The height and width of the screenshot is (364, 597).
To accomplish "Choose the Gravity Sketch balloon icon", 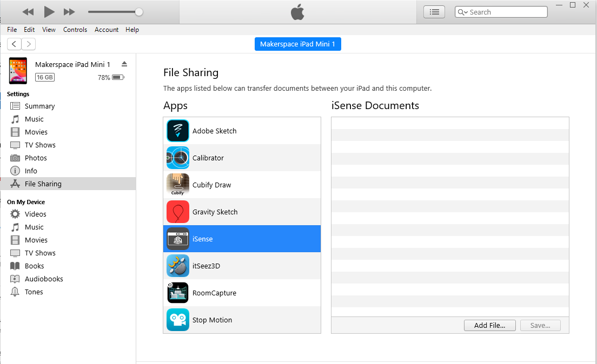I will (x=177, y=212).
